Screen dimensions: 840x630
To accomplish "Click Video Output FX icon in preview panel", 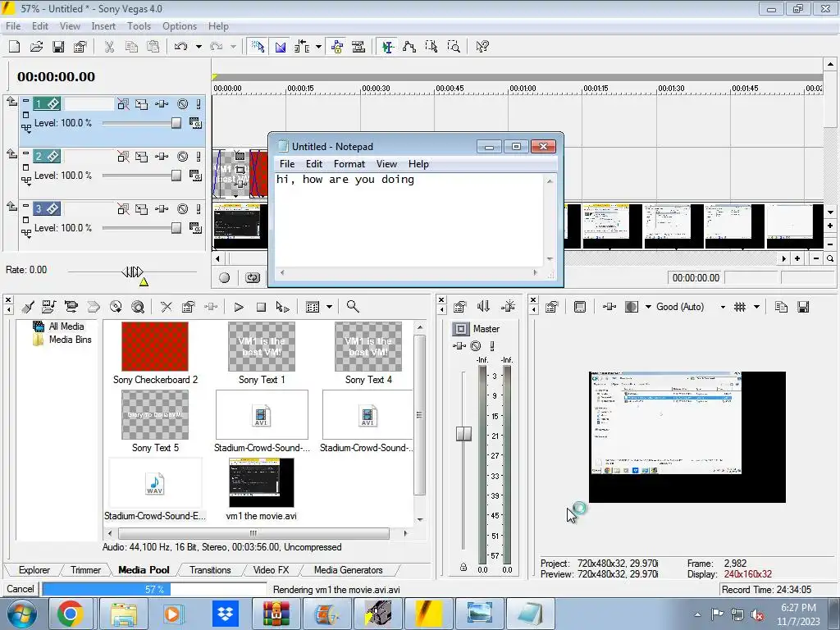I will point(609,307).
